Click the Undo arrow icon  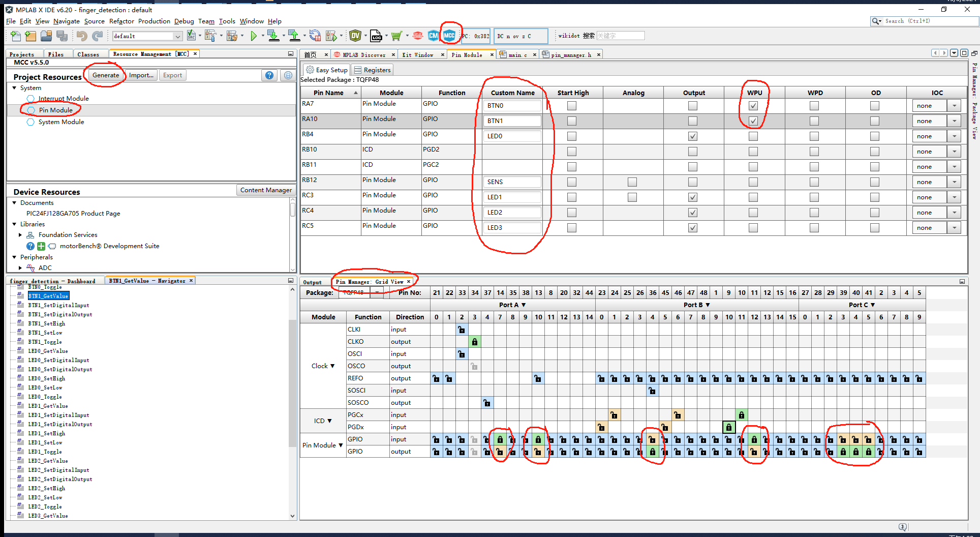[x=82, y=36]
